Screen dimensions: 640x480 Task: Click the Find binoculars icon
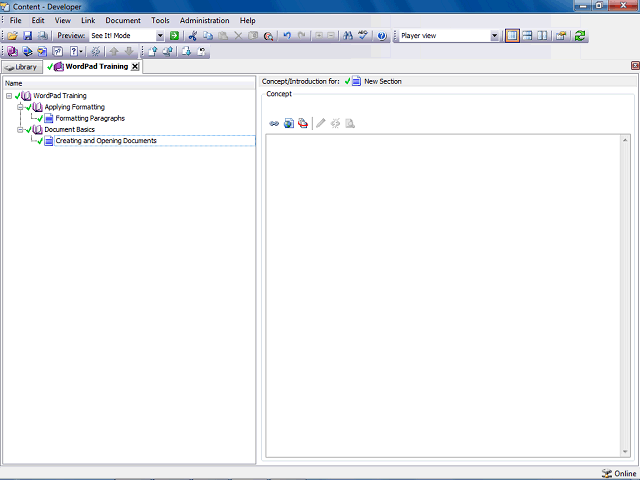point(348,36)
